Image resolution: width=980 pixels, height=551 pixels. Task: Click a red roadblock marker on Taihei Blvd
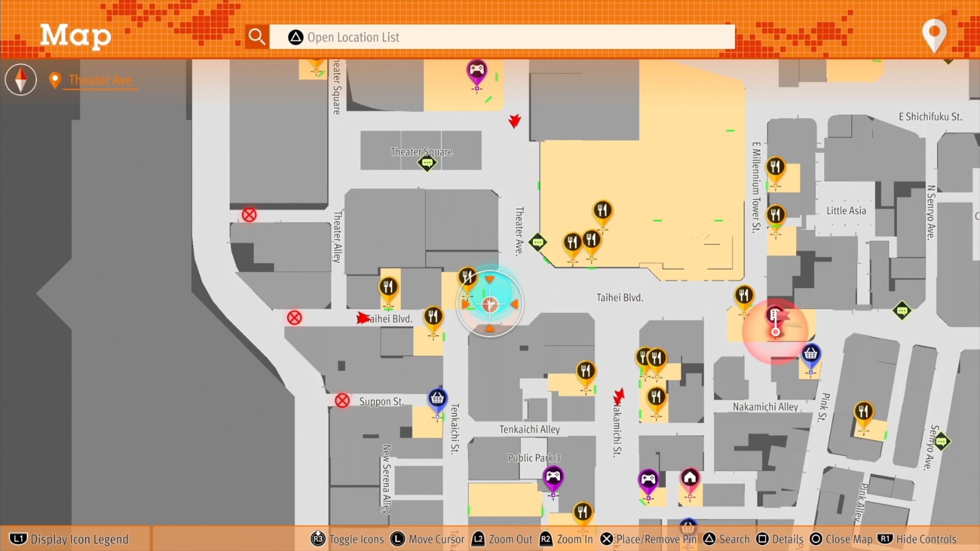tap(295, 317)
